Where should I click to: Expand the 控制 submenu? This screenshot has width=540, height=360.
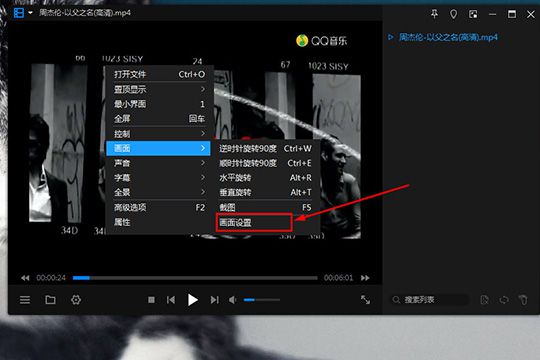158,134
